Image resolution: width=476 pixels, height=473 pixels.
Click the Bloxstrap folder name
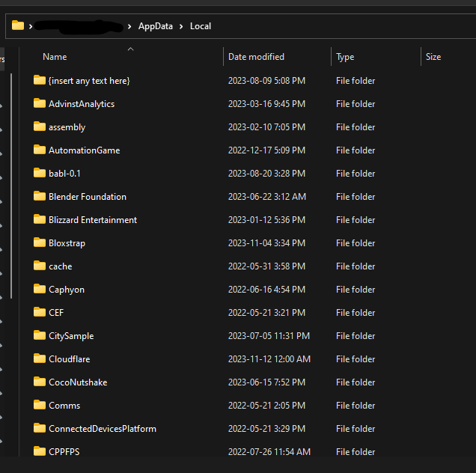(x=67, y=243)
